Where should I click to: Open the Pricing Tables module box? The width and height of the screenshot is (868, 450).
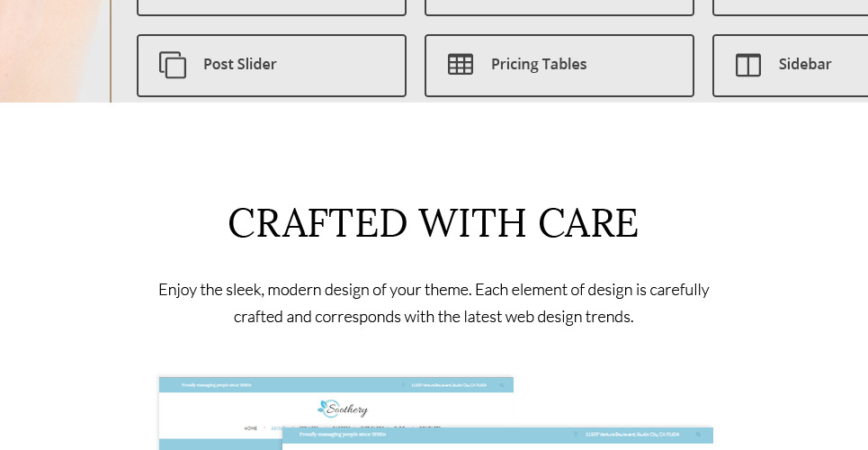[x=559, y=66]
